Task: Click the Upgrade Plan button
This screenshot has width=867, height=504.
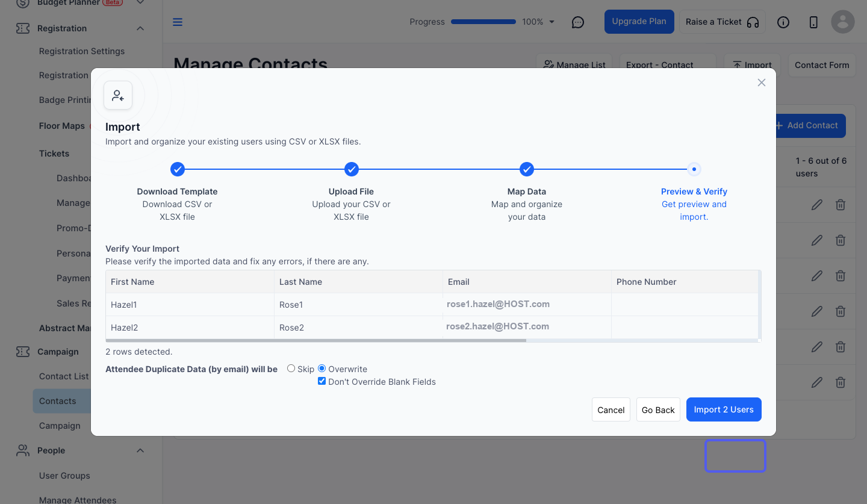Action: [x=639, y=22]
